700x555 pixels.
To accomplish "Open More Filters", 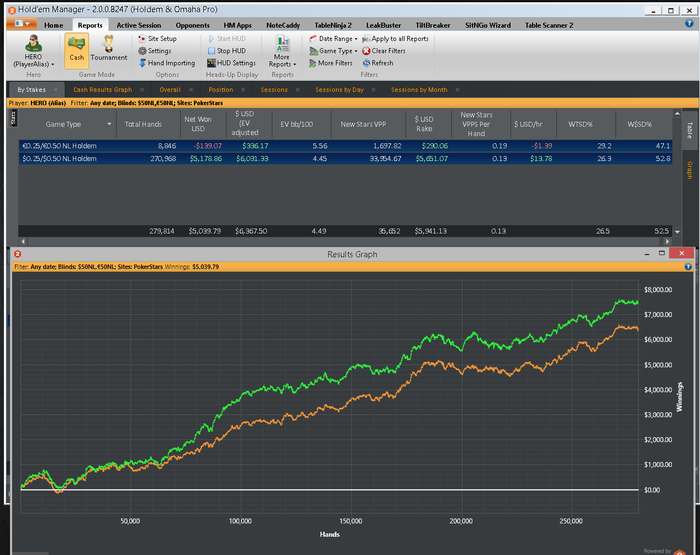I will click(335, 63).
